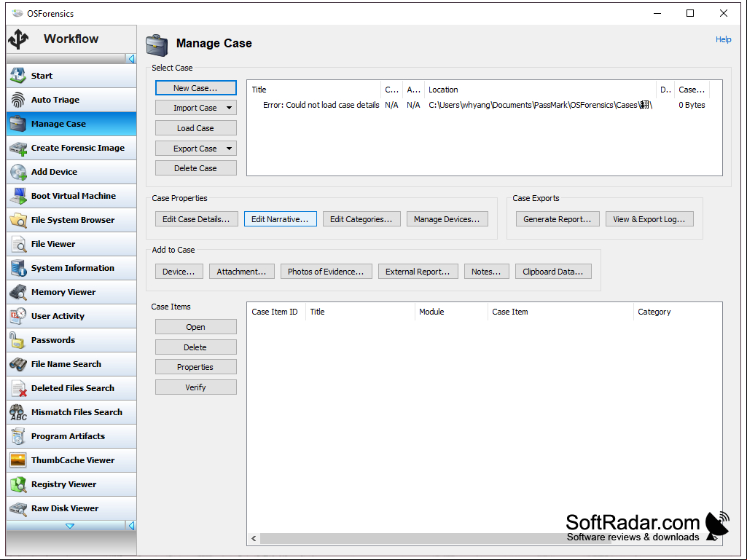
Task: Click the Case Item ID column header
Action: [x=276, y=312]
